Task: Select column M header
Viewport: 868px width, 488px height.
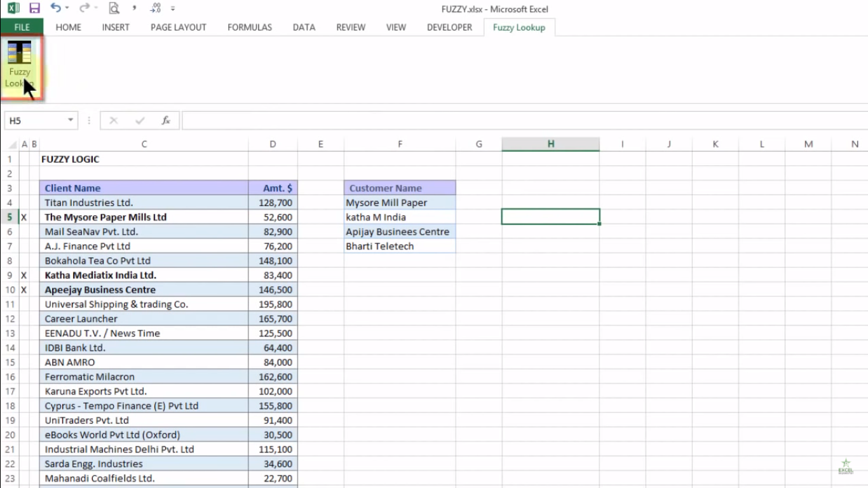Action: [x=808, y=144]
